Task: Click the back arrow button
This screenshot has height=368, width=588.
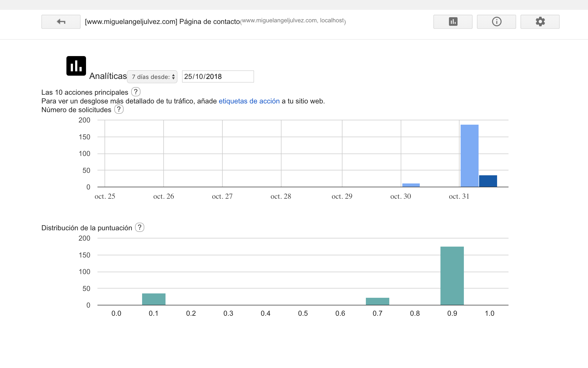Action: [x=61, y=22]
